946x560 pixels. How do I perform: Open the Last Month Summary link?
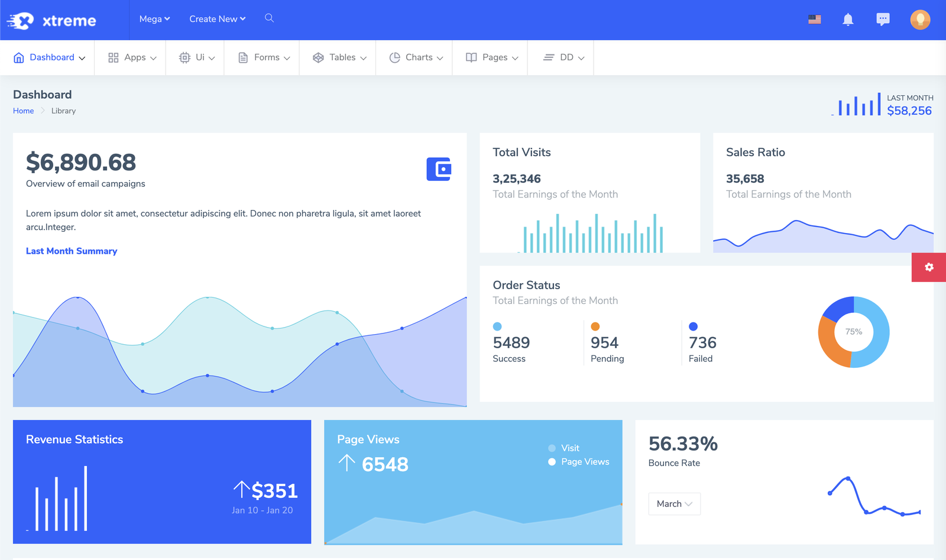(72, 251)
